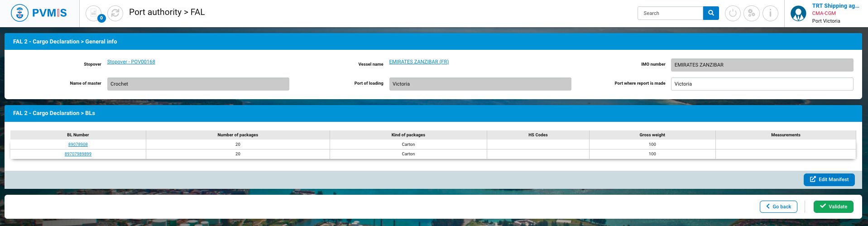Click the Port where report is made field
Viewport: 868px width, 226px height.
762,84
